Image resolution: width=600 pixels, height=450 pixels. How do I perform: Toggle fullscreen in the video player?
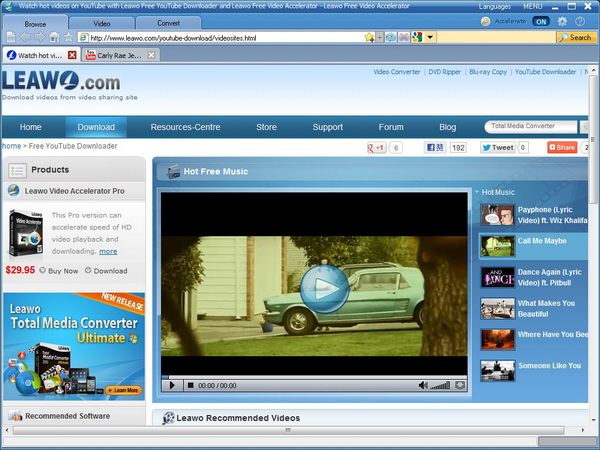[x=460, y=385]
